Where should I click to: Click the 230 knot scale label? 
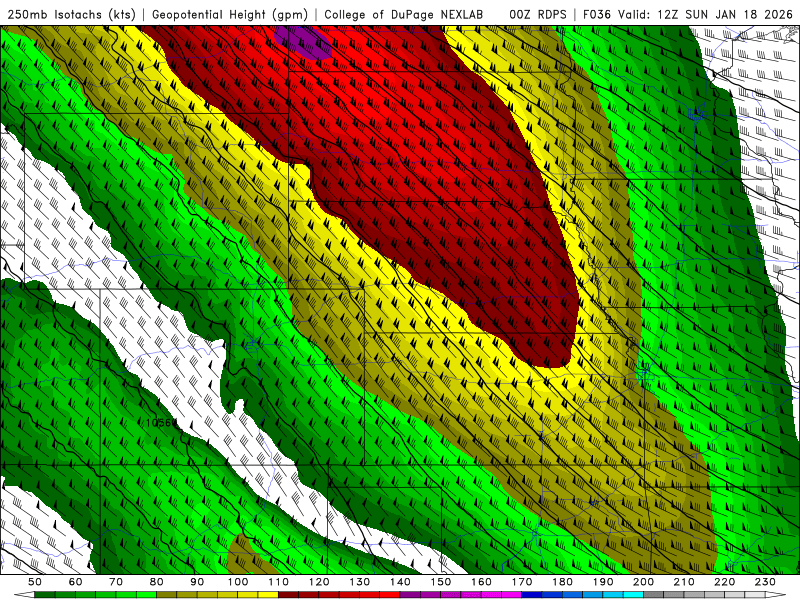tap(765, 582)
